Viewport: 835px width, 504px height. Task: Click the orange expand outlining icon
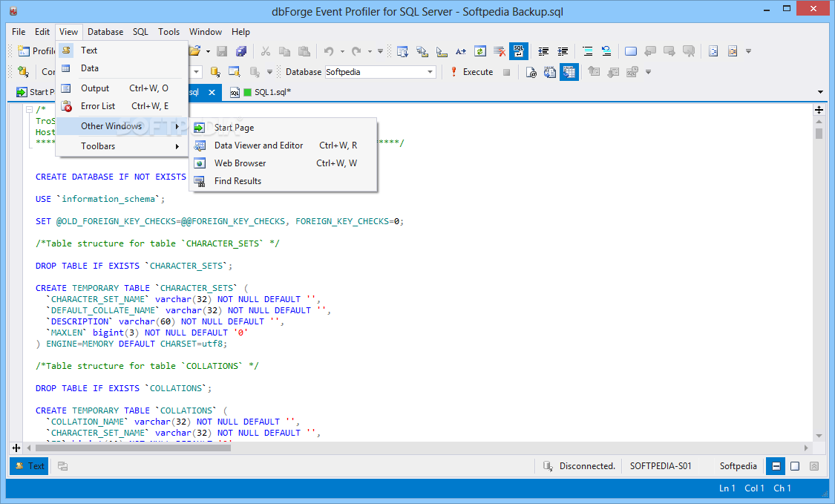[x=733, y=51]
